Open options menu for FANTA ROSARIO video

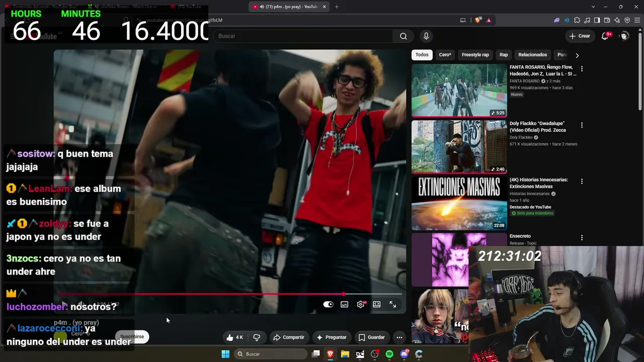click(x=582, y=68)
